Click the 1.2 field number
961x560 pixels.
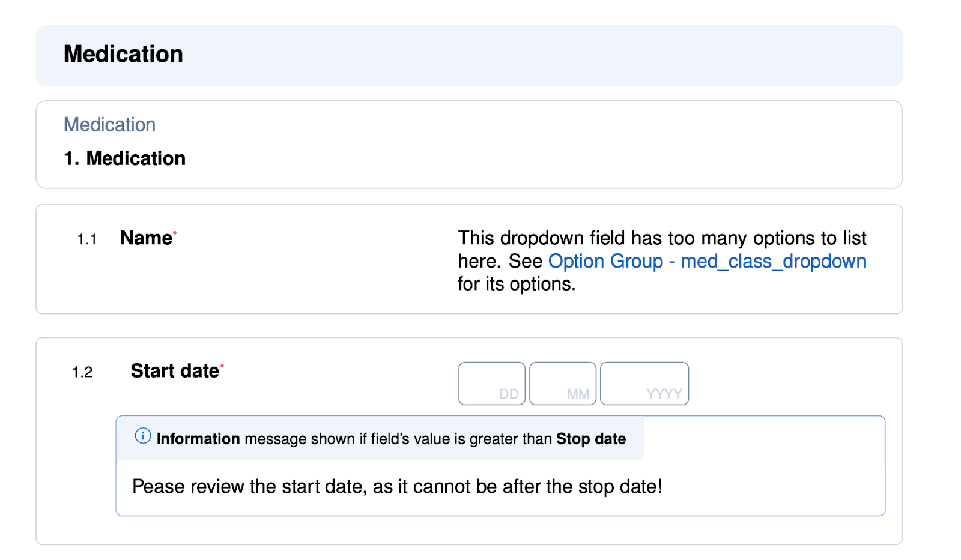coord(82,372)
